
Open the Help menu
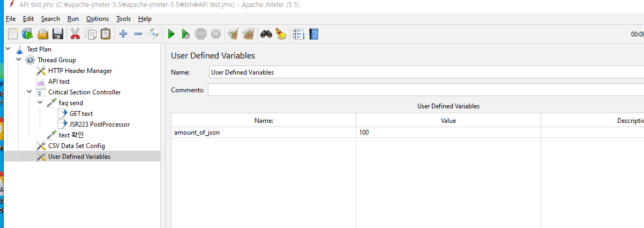click(145, 19)
